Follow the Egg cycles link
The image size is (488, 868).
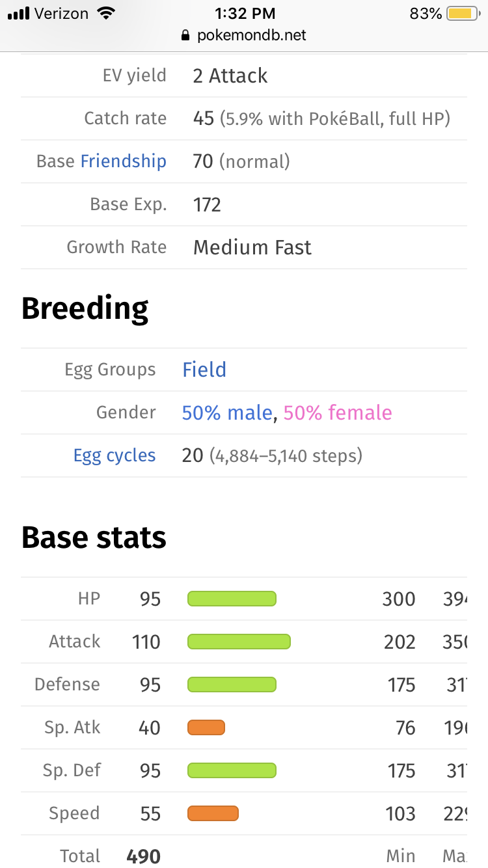coord(115,455)
